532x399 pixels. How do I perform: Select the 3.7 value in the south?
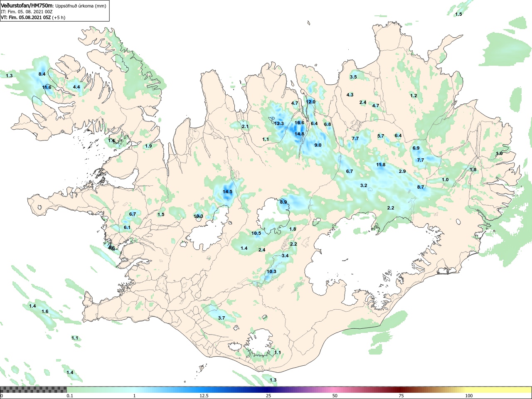(x=222, y=318)
